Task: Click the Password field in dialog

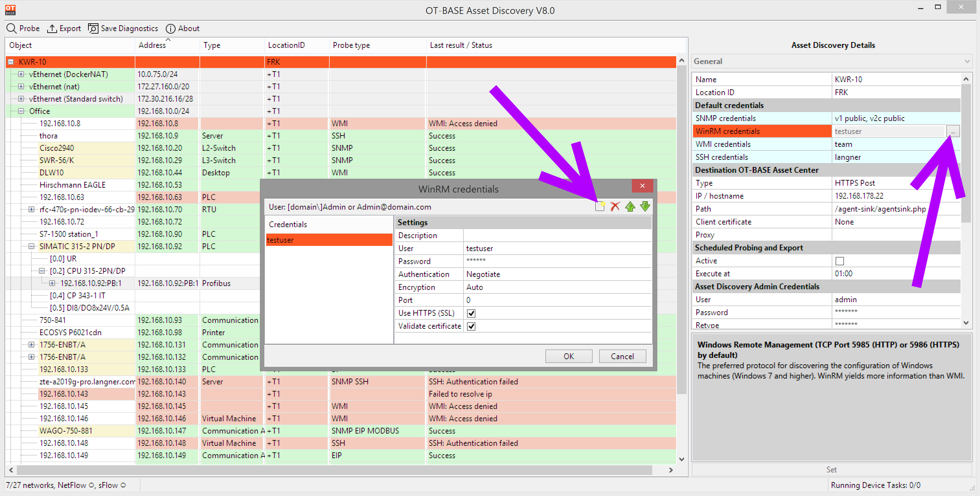Action: pyautogui.click(x=558, y=261)
